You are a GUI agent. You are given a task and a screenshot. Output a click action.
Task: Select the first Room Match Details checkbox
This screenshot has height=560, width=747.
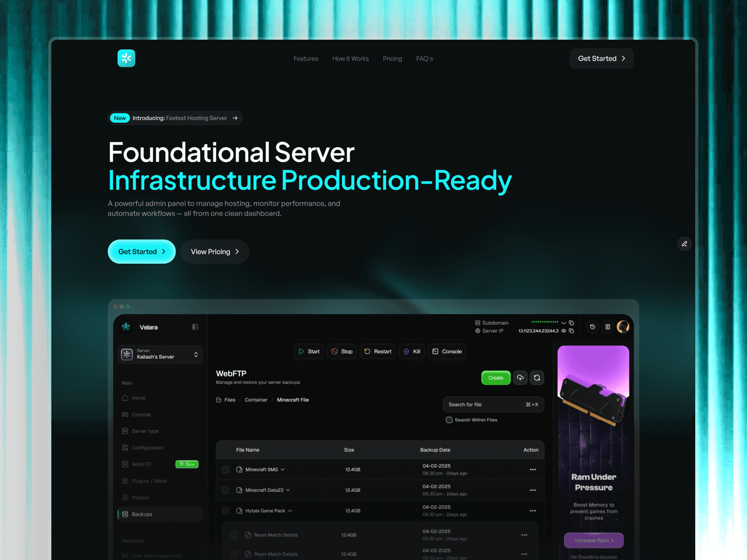[234, 535]
